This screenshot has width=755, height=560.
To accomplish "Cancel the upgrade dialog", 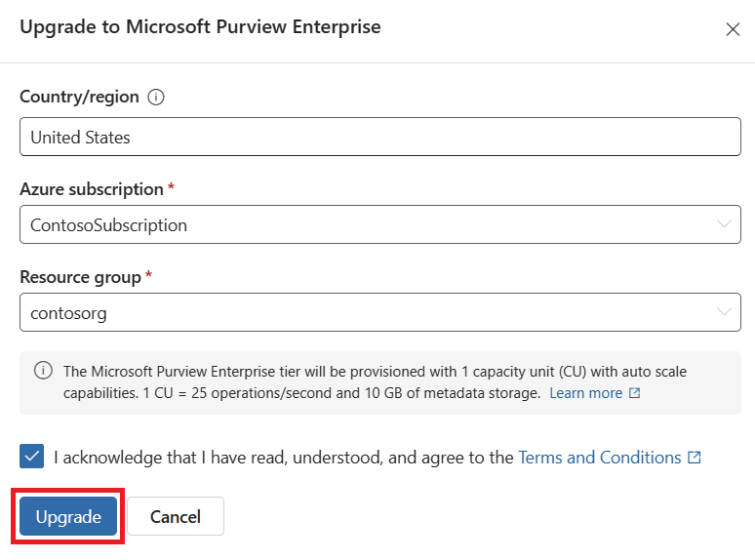I will [x=176, y=516].
